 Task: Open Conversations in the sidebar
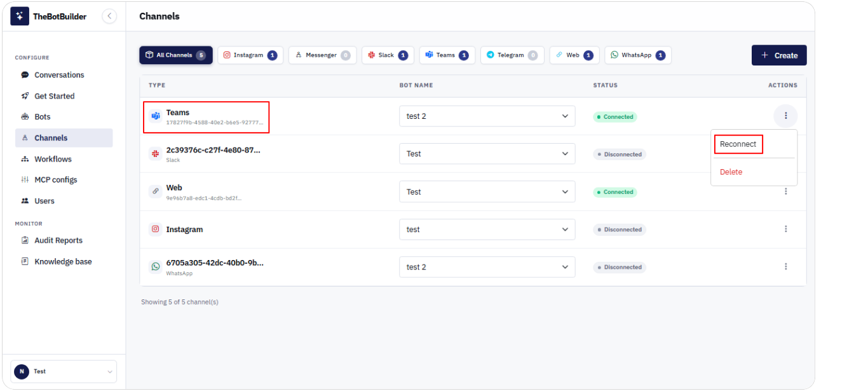click(x=64, y=75)
